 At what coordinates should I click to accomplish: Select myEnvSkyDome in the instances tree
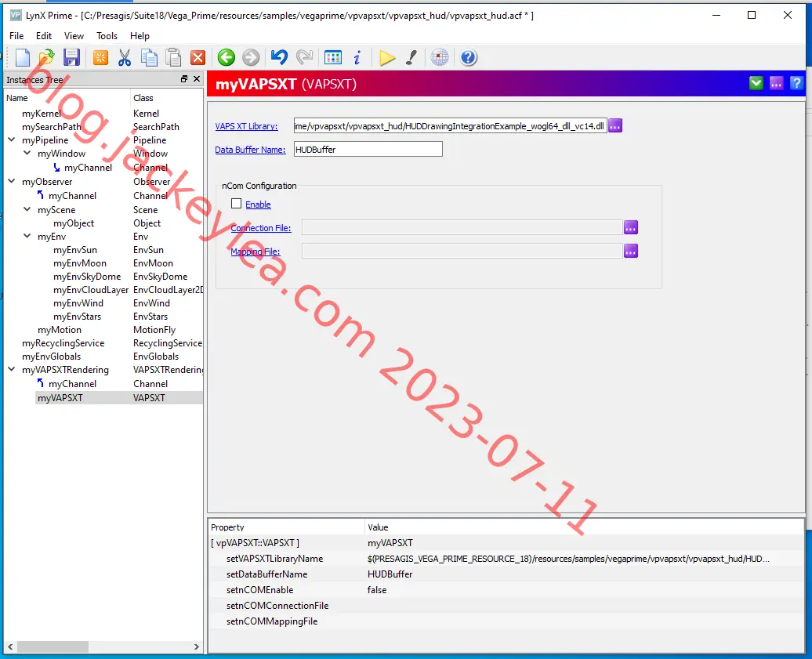[87, 277]
